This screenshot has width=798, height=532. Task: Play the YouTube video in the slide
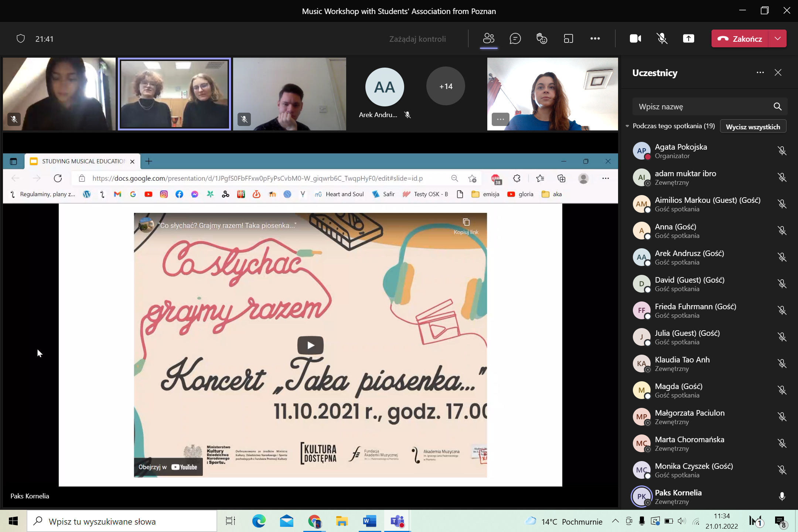[x=310, y=345]
